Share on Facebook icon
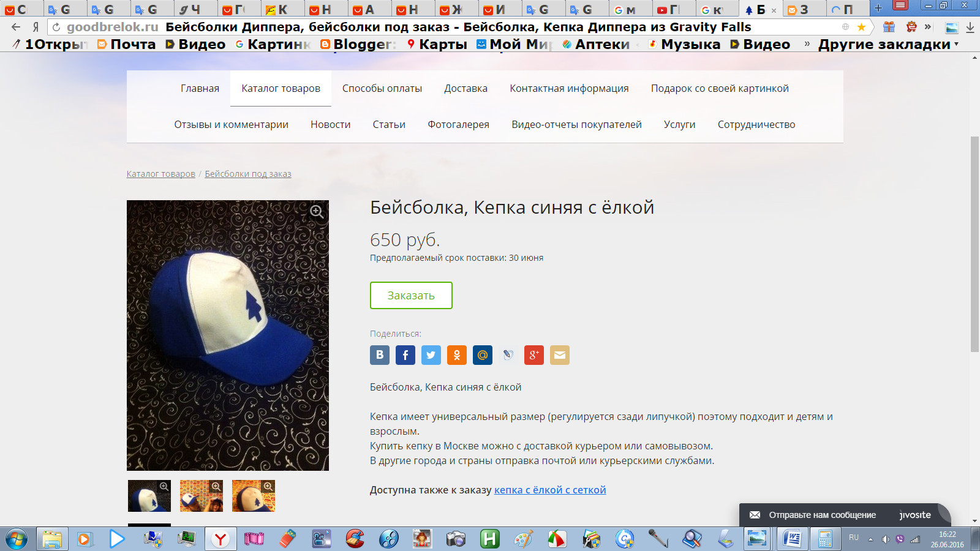 tap(405, 355)
